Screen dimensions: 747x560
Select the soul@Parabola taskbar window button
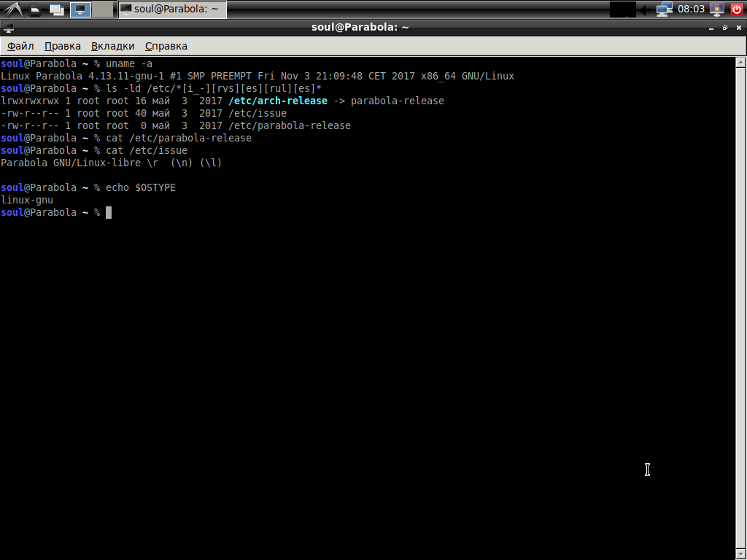pos(172,9)
